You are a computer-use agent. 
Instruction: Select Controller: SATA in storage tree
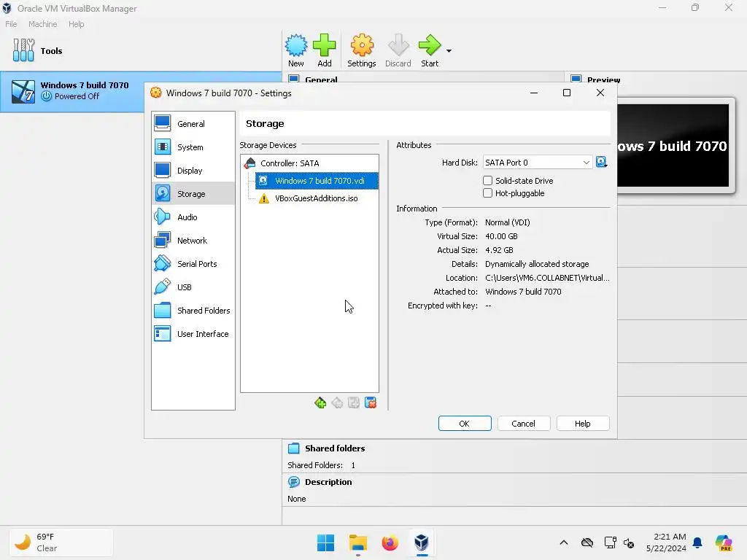[x=309, y=163]
